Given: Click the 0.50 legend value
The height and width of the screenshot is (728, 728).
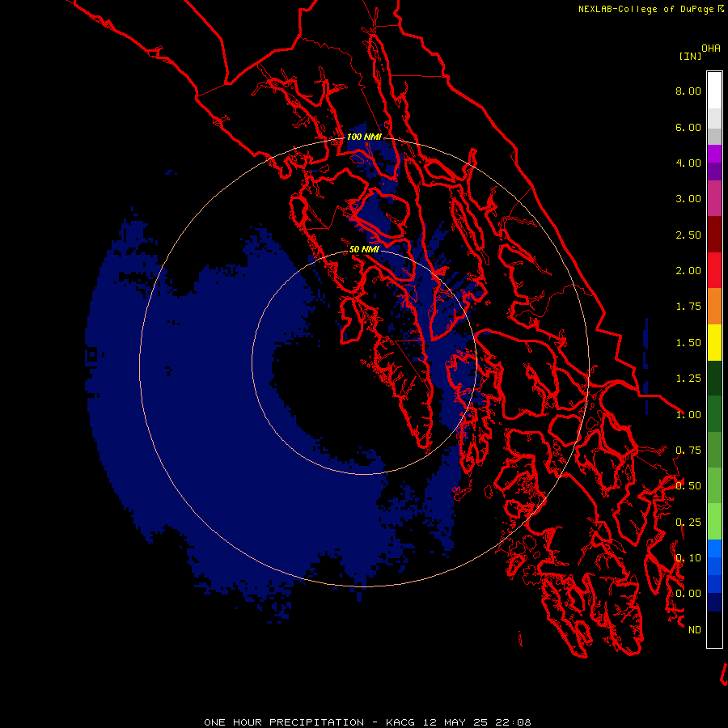Looking at the screenshot, I should click(x=688, y=486).
